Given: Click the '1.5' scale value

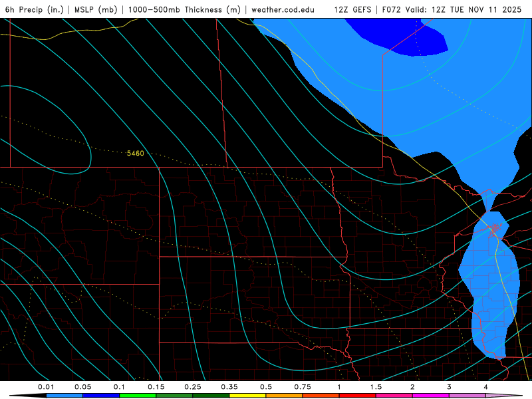Looking at the screenshot, I should (x=376, y=387).
